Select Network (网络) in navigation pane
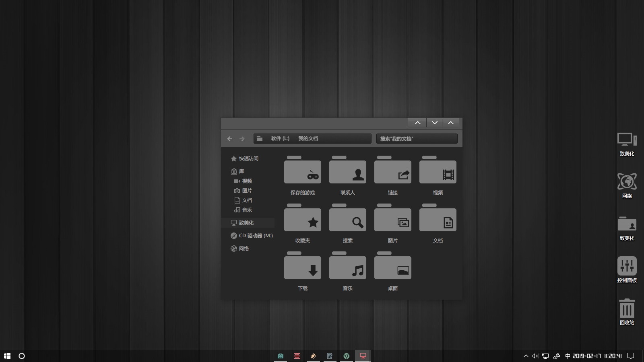Screen dimensions: 644x362 pos(244,249)
